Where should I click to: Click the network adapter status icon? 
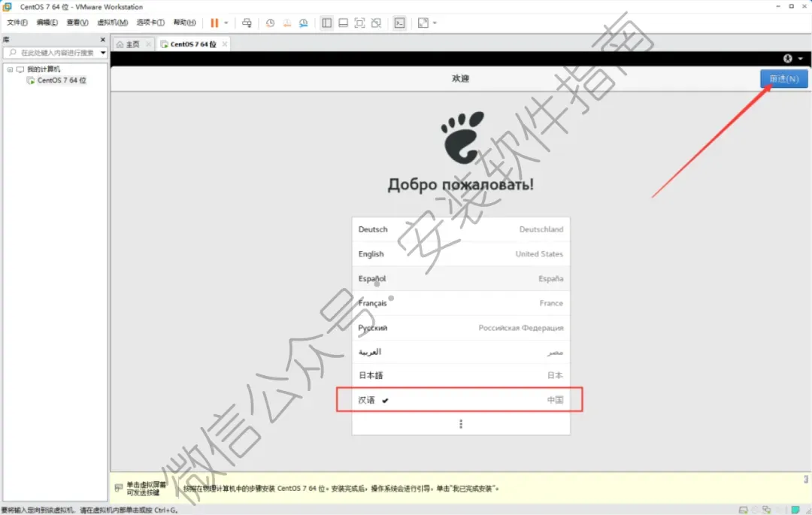coord(766,510)
